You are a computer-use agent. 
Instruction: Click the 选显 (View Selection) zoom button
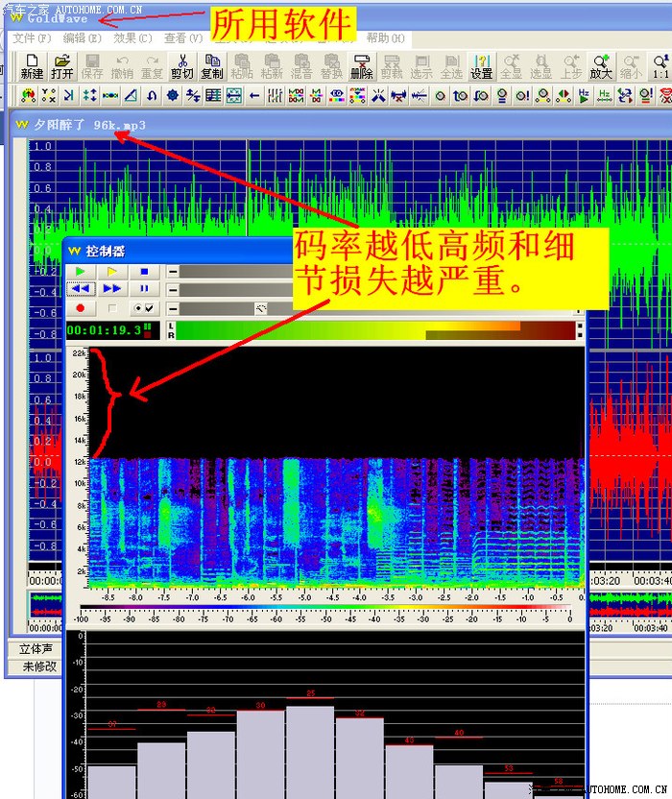(x=541, y=67)
